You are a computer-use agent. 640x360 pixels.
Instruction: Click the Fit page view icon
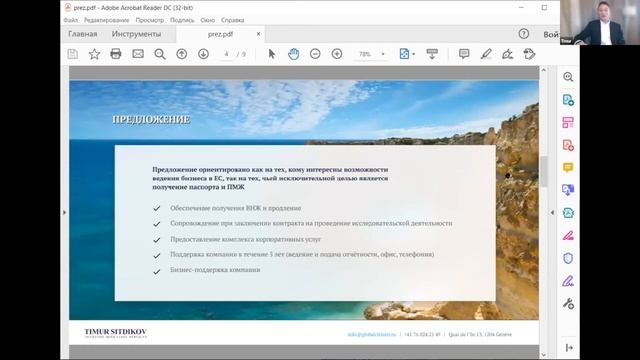[x=404, y=54]
